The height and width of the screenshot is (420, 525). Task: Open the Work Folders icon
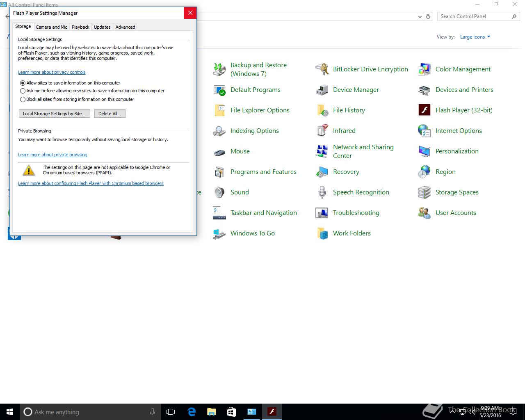[322, 233]
